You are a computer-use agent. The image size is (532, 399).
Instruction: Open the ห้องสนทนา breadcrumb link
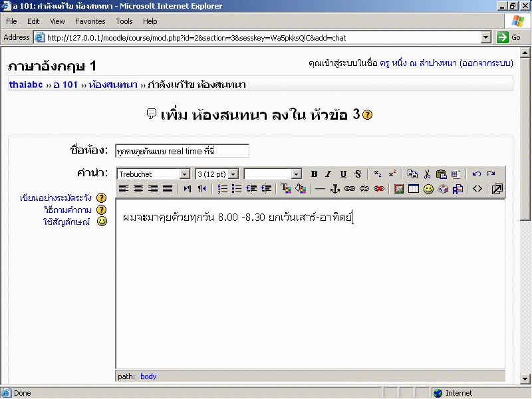point(113,84)
